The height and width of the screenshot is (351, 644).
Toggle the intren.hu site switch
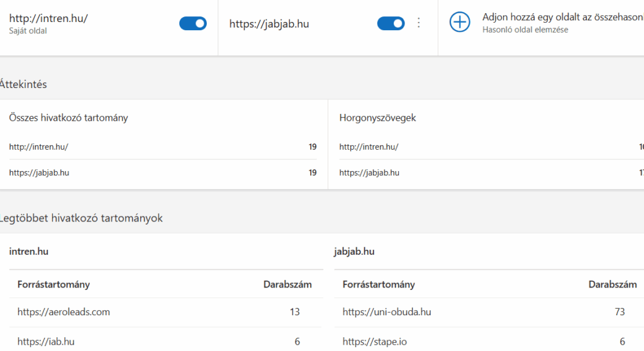pos(192,23)
